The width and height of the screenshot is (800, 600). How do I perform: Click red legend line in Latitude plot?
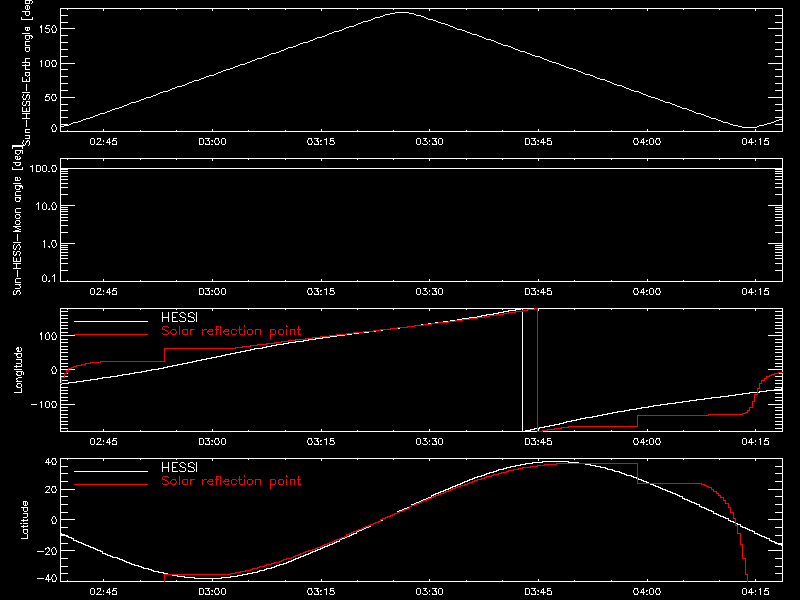pos(111,484)
